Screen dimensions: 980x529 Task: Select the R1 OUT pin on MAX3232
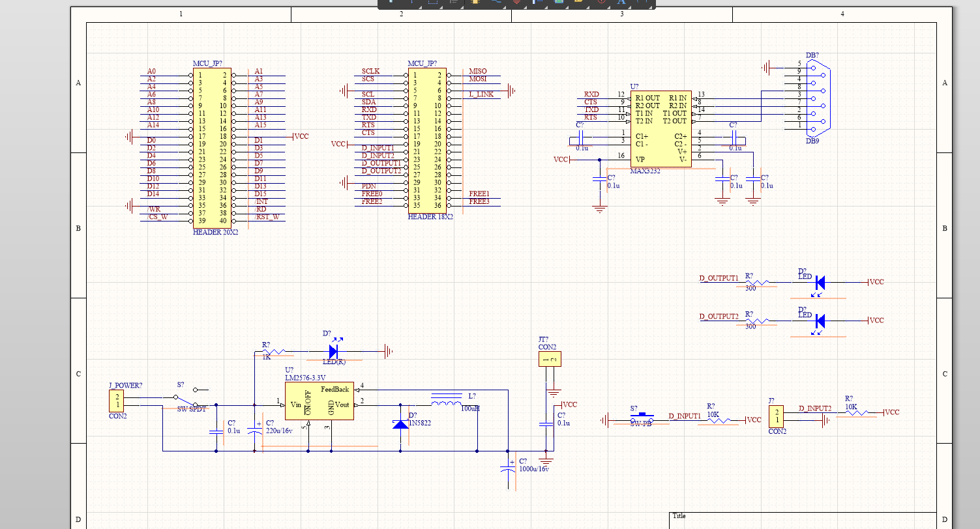coord(648,98)
